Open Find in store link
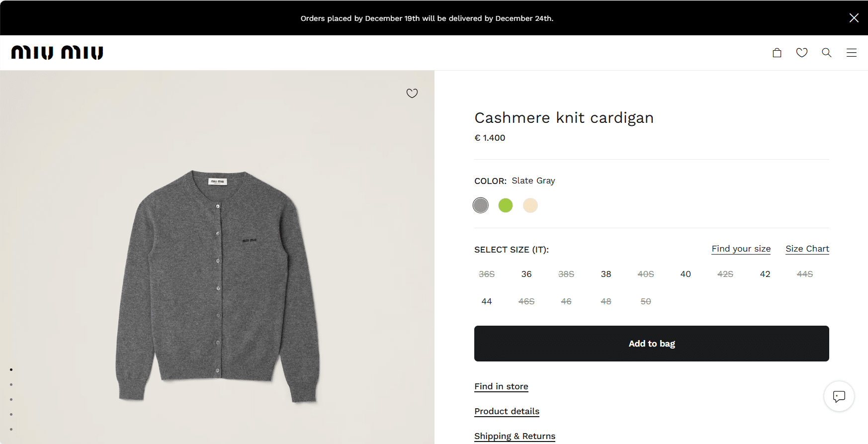868x444 pixels. click(501, 386)
